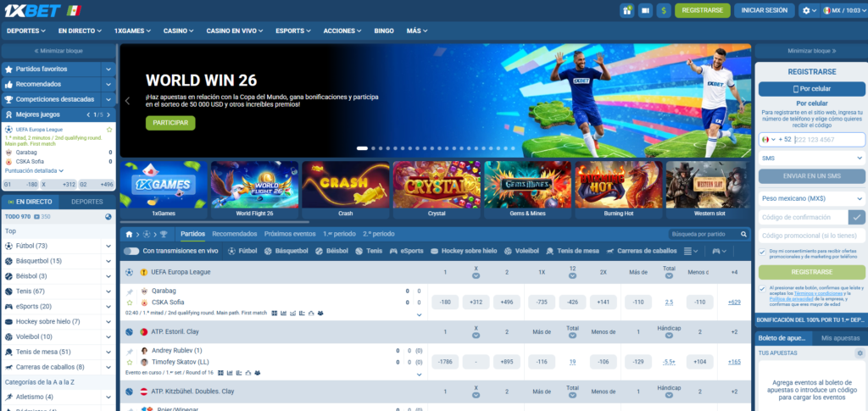Open Política de privacidad link
The height and width of the screenshot is (411, 868).
(791, 298)
